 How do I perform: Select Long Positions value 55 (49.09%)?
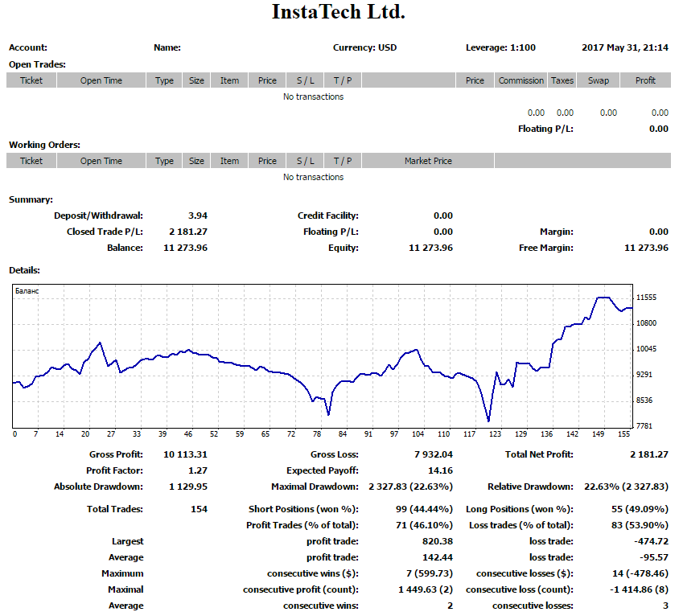(x=640, y=509)
